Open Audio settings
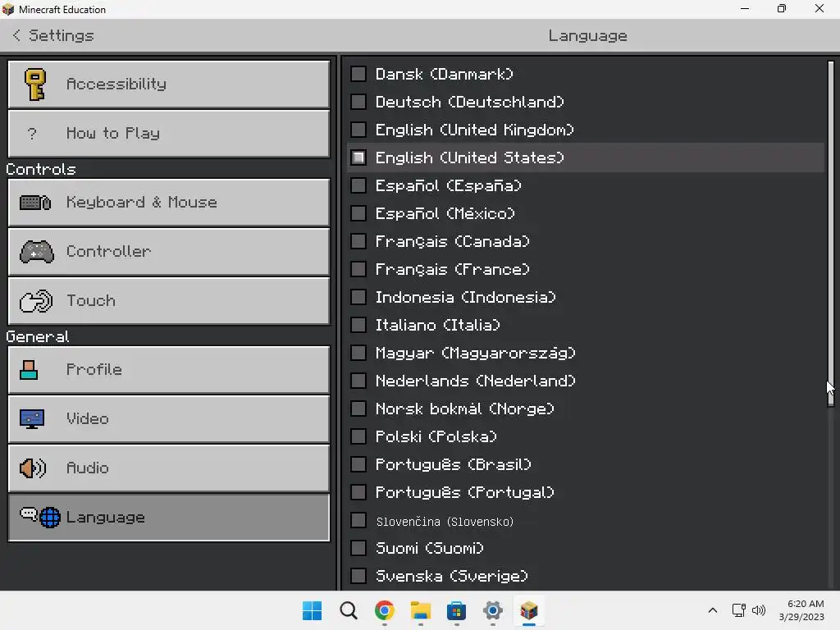 (x=169, y=468)
